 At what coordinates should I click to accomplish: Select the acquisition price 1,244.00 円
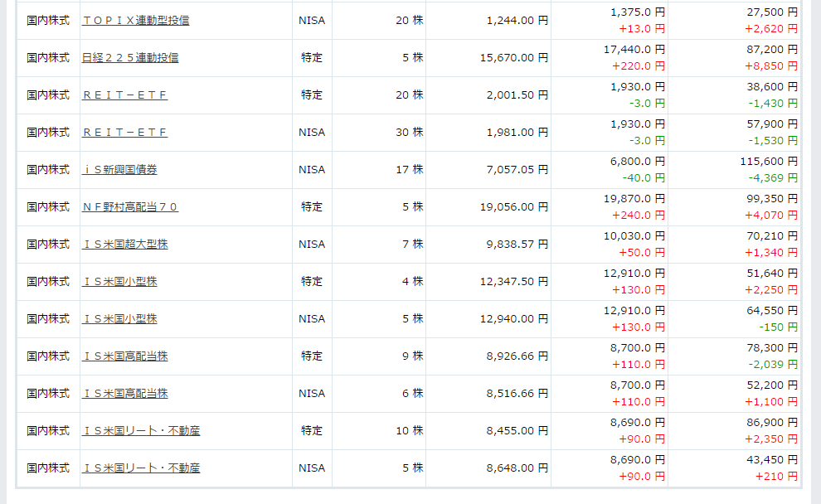[517, 21]
